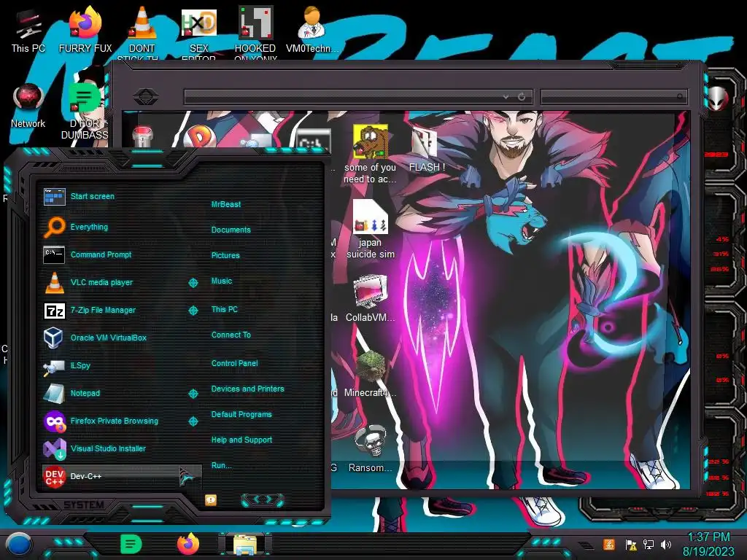The height and width of the screenshot is (560, 747).
Task: Expand 7-Zip File Manager jump list
Action: pyautogui.click(x=193, y=311)
